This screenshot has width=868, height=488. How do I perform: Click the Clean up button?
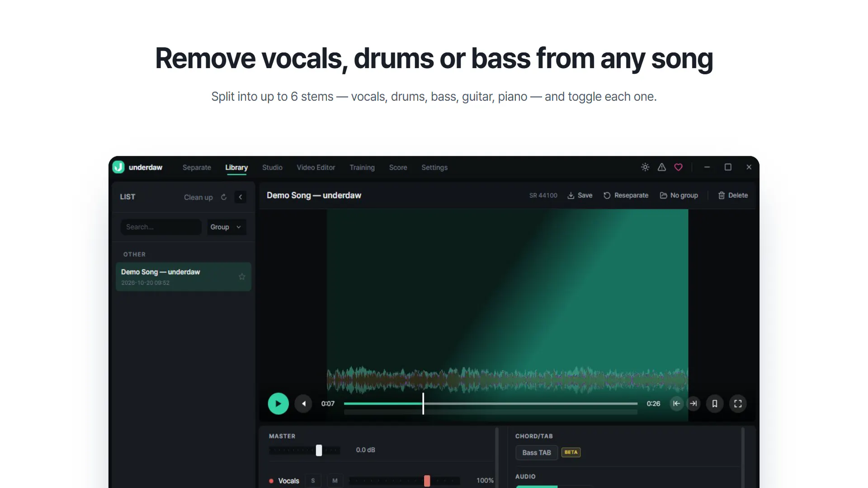198,197
